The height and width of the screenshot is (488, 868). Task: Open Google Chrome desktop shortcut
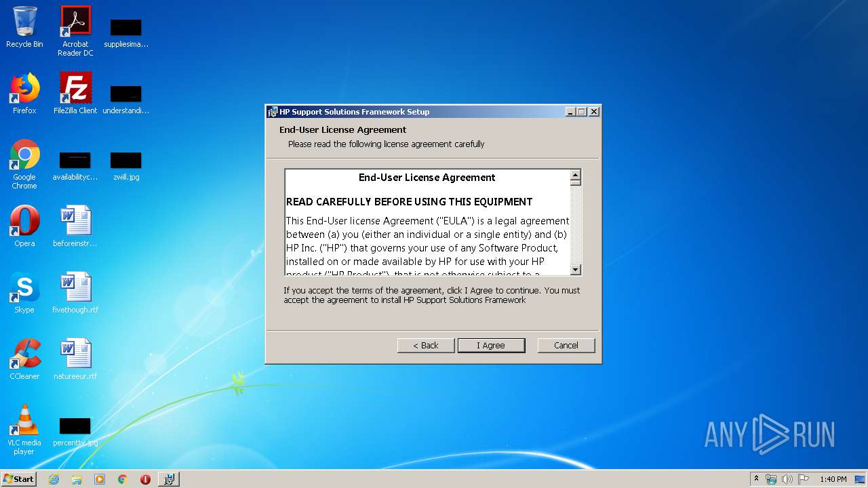click(24, 165)
